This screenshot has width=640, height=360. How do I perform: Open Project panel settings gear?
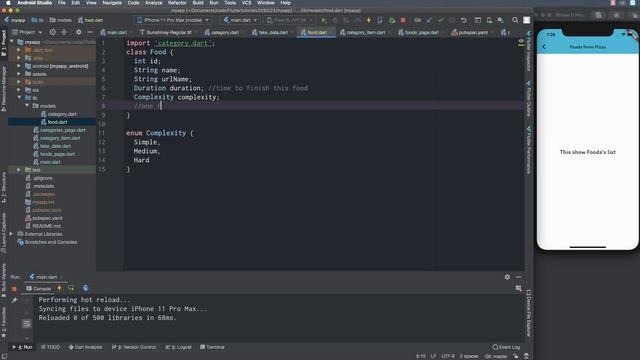click(78, 32)
